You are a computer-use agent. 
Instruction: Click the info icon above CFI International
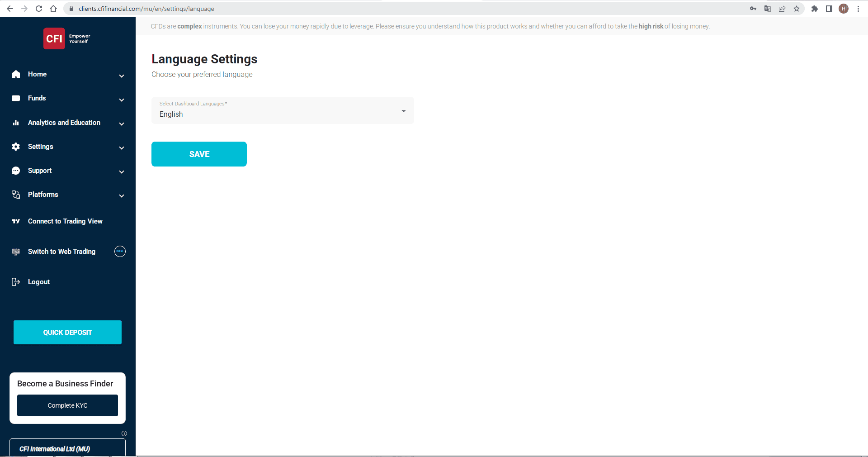(124, 433)
